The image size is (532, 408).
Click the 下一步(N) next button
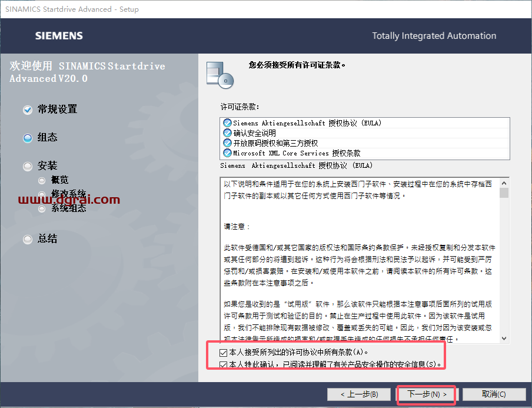427,394
